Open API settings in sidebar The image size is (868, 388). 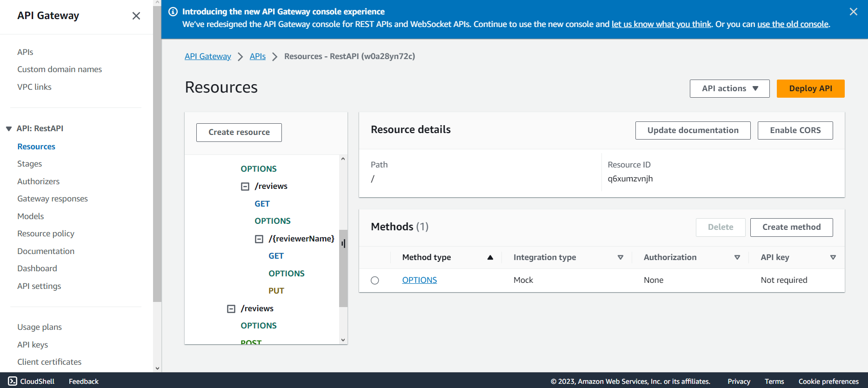[x=39, y=286]
